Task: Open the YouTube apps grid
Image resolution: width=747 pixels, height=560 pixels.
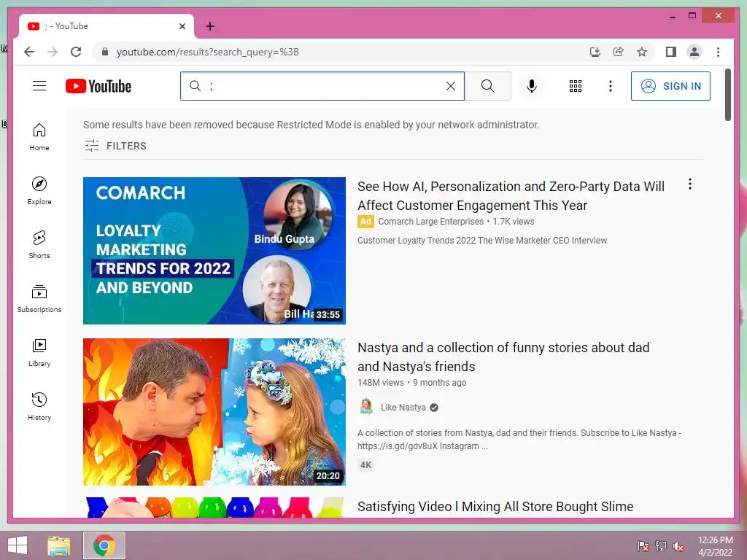Action: (576, 86)
